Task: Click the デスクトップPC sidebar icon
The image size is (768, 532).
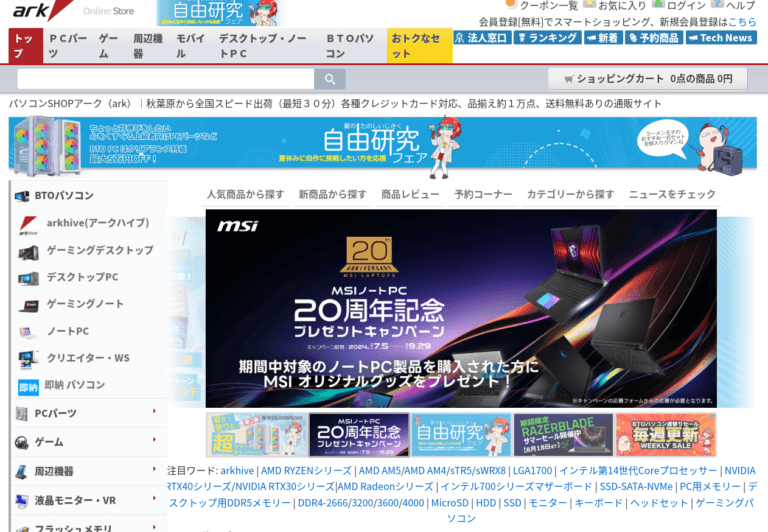Action: coord(28,279)
